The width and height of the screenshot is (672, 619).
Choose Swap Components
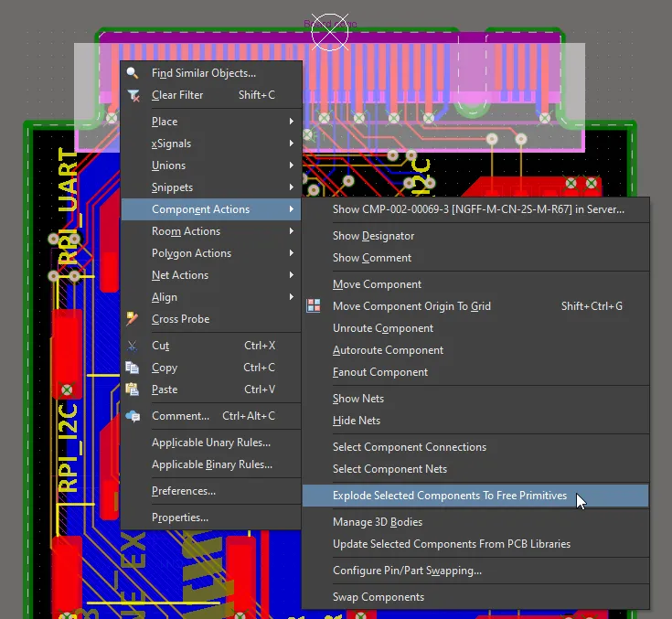point(475,597)
